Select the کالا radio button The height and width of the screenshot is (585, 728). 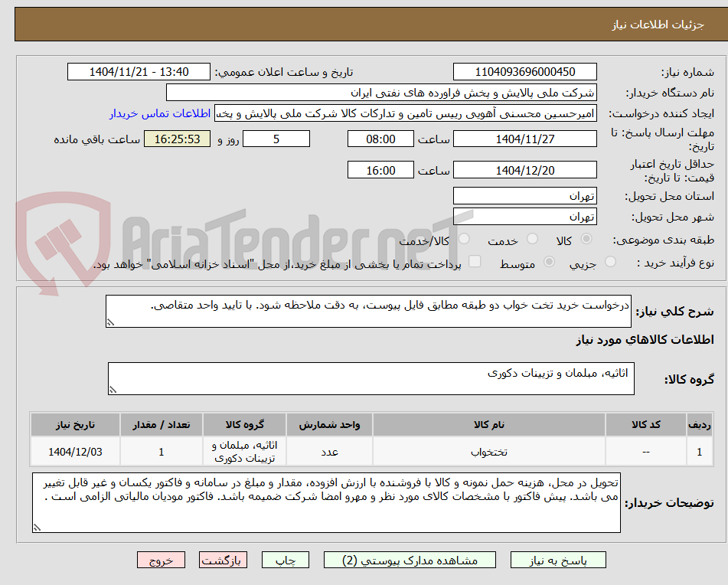click(586, 239)
